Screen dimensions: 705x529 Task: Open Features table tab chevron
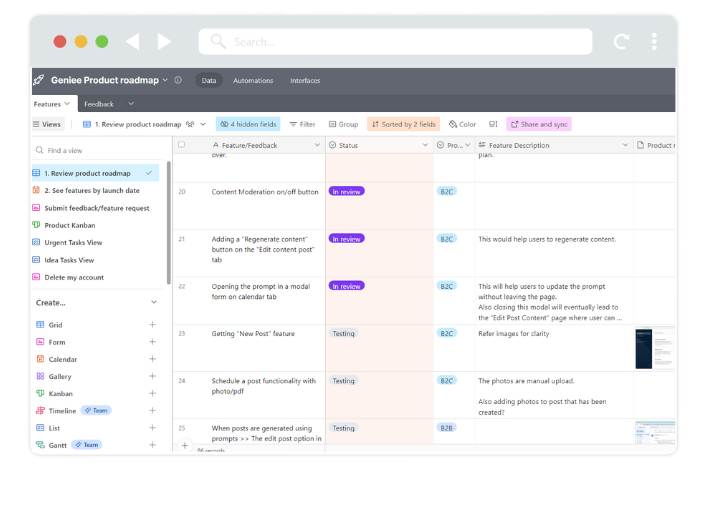[x=67, y=104]
